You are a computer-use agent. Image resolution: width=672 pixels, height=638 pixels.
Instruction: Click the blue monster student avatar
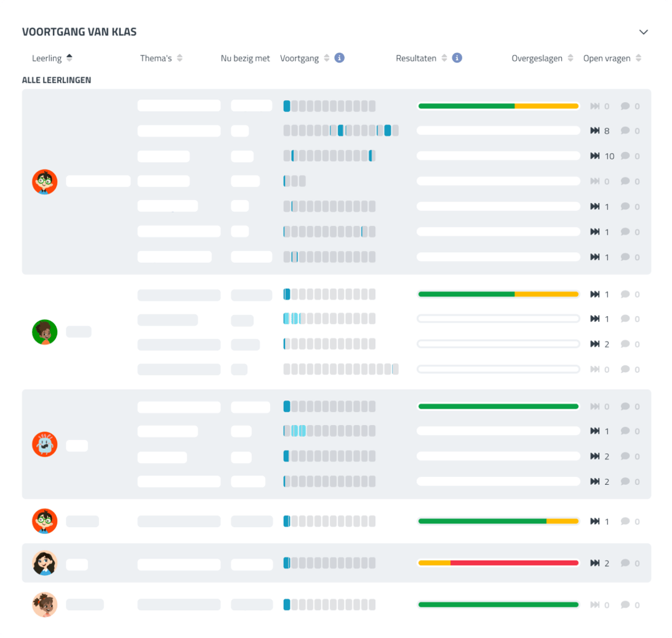tap(45, 444)
